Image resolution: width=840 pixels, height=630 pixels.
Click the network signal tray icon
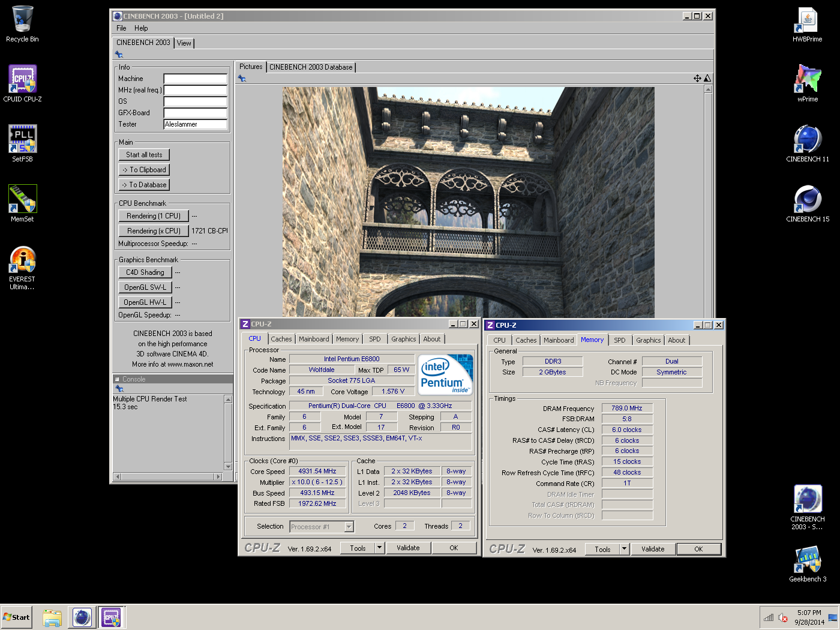click(769, 617)
